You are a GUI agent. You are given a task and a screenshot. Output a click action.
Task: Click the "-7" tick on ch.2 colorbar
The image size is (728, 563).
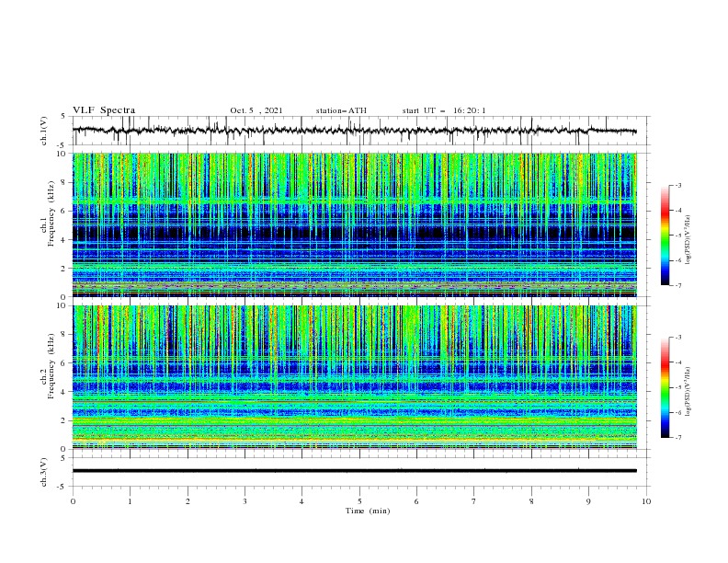click(677, 437)
